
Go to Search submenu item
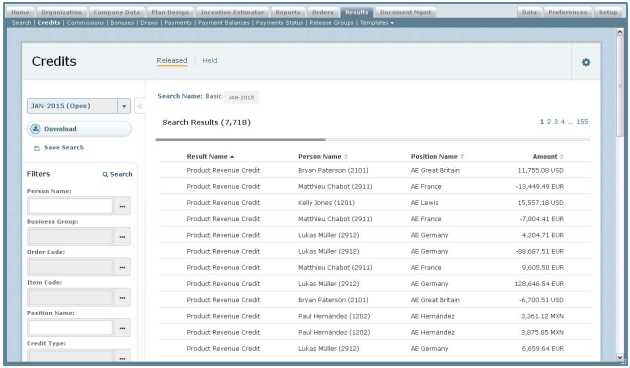[x=21, y=23]
